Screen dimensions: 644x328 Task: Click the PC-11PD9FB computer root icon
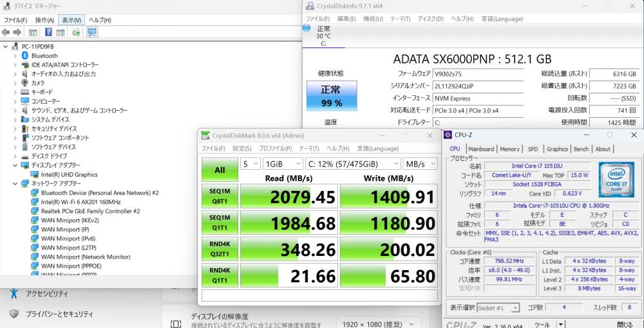(x=15, y=46)
